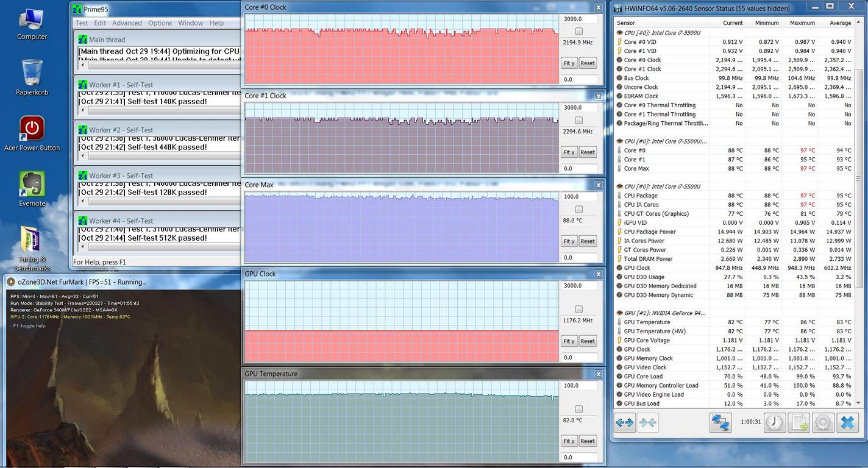Open the Options menu in Prime95
This screenshot has width=868, height=468.
[160, 23]
